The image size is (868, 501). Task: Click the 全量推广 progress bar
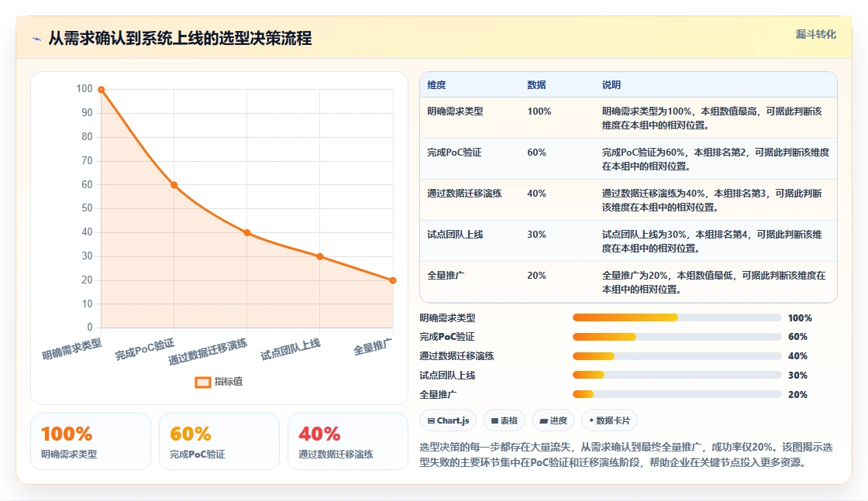coord(677,394)
